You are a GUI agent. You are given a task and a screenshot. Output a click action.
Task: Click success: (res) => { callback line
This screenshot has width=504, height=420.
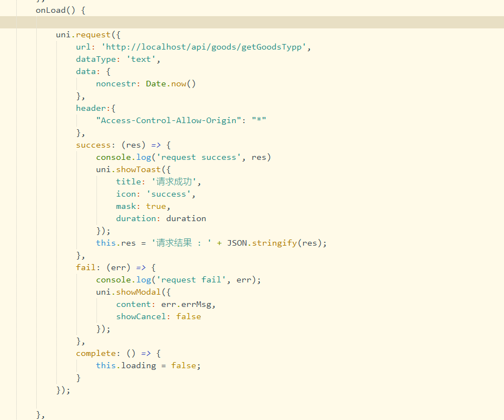123,145
